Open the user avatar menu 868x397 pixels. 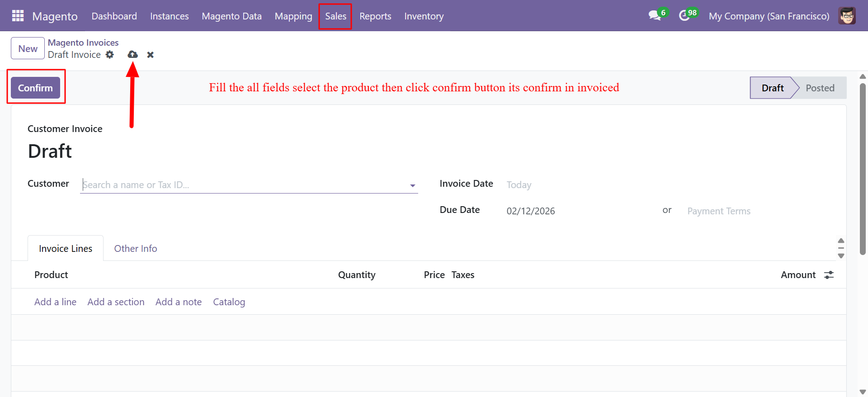coord(847,16)
